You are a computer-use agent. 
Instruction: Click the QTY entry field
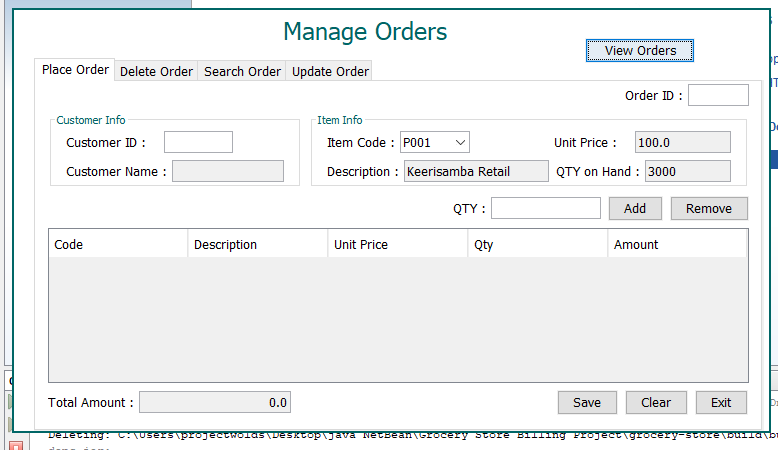[x=545, y=208]
